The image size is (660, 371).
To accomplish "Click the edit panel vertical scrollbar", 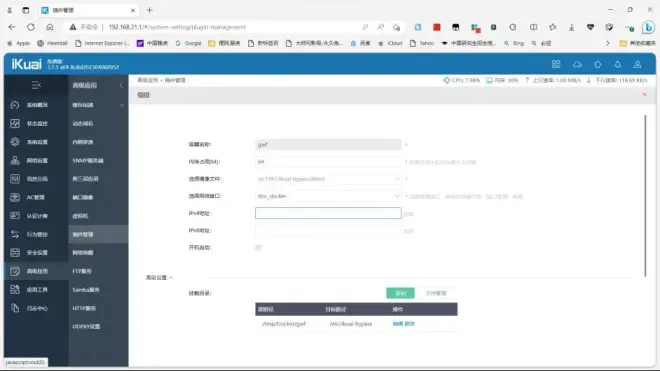I will 645,196.
